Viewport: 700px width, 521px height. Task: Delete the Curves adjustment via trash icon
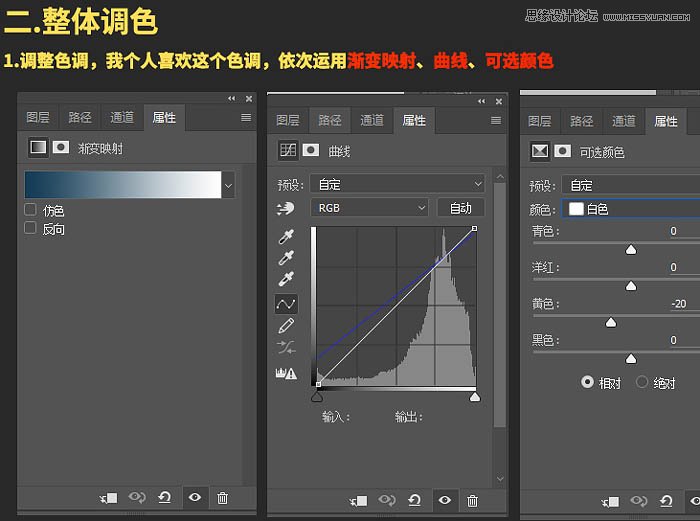tap(472, 500)
